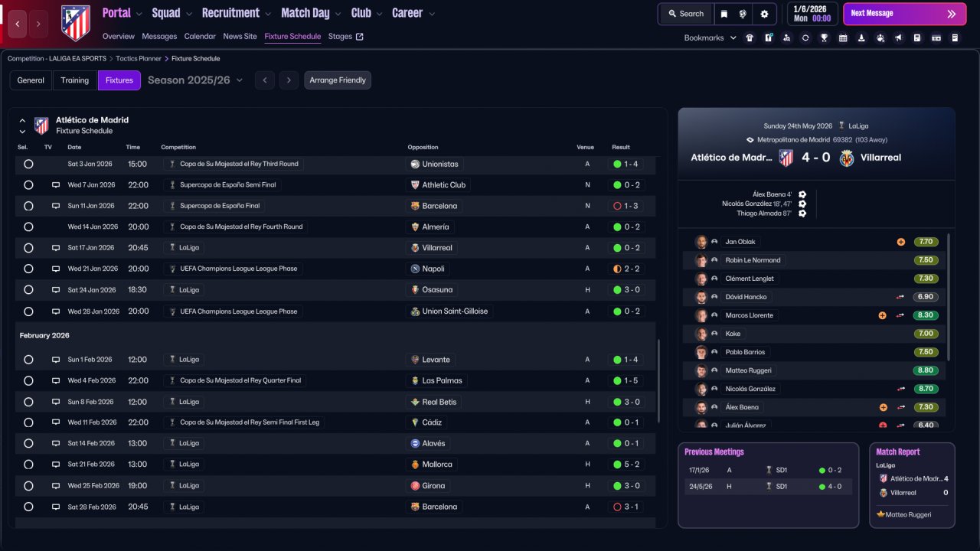
Task: Open the Messages sub-tab
Action: pos(159,37)
